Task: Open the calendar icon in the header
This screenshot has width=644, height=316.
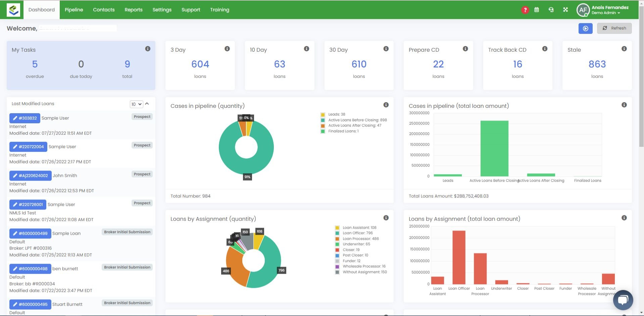Action: (x=537, y=10)
